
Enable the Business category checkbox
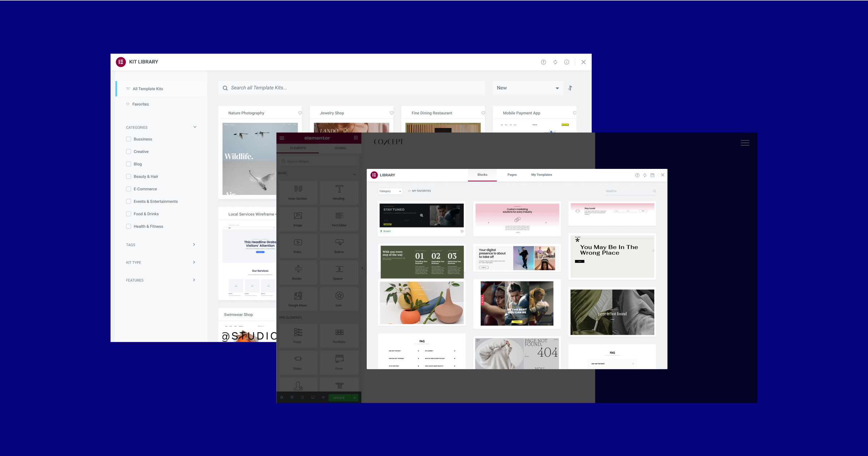pos(129,139)
